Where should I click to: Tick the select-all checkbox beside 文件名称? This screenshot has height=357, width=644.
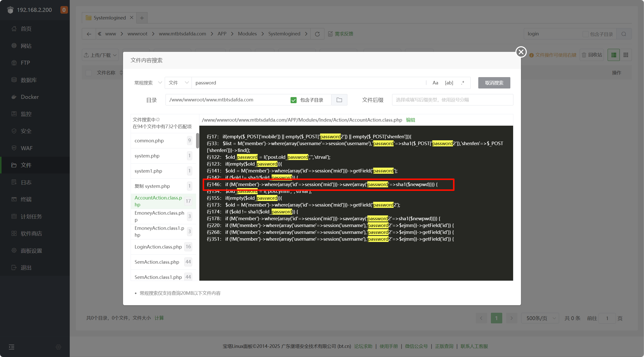(89, 73)
